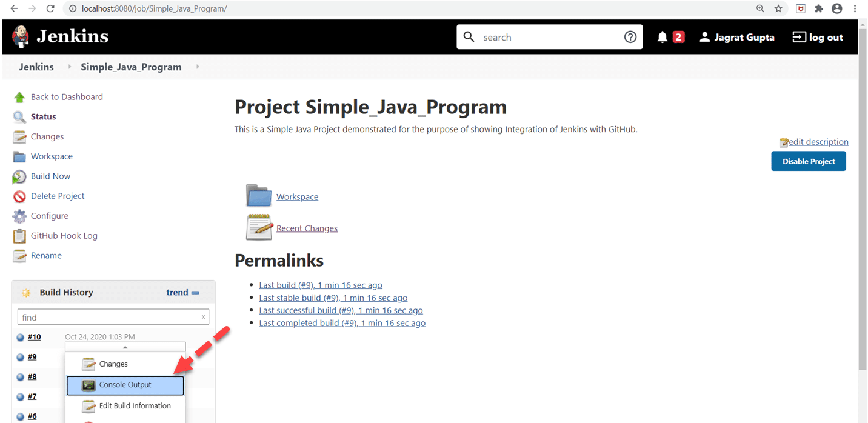Click the Build History sun weather icon
Screen dimensions: 868x423
pos(26,293)
